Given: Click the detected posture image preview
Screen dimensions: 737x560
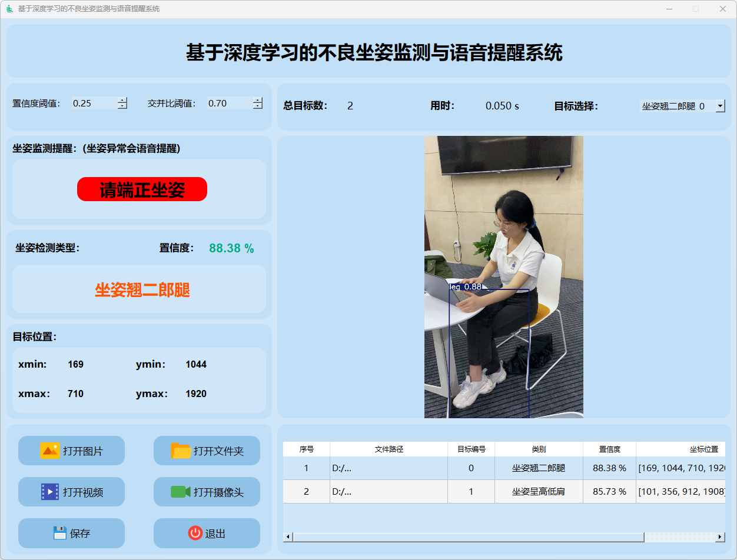Looking at the screenshot, I should 503,277.
